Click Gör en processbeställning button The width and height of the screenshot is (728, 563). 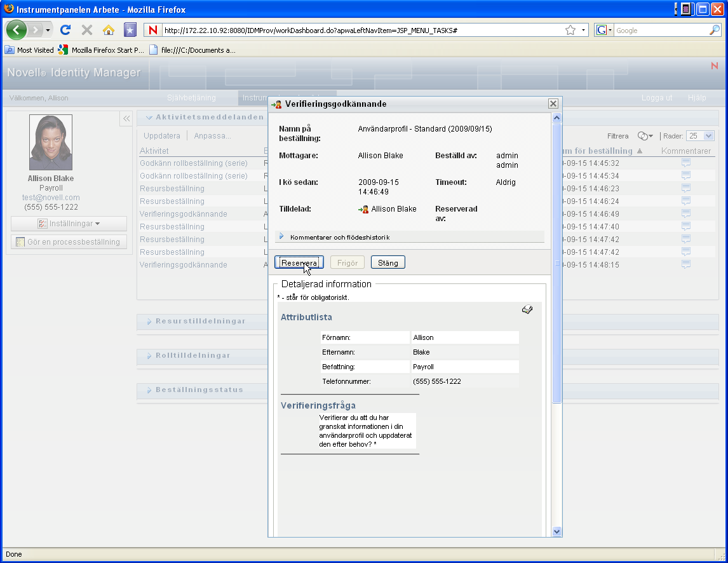69,241
